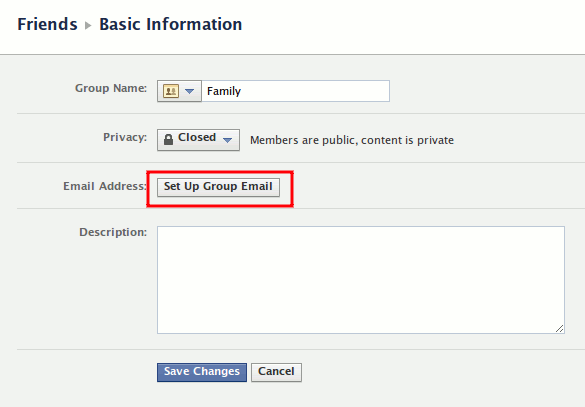
Task: Click the Description textarea resize handle
Action: click(559, 328)
